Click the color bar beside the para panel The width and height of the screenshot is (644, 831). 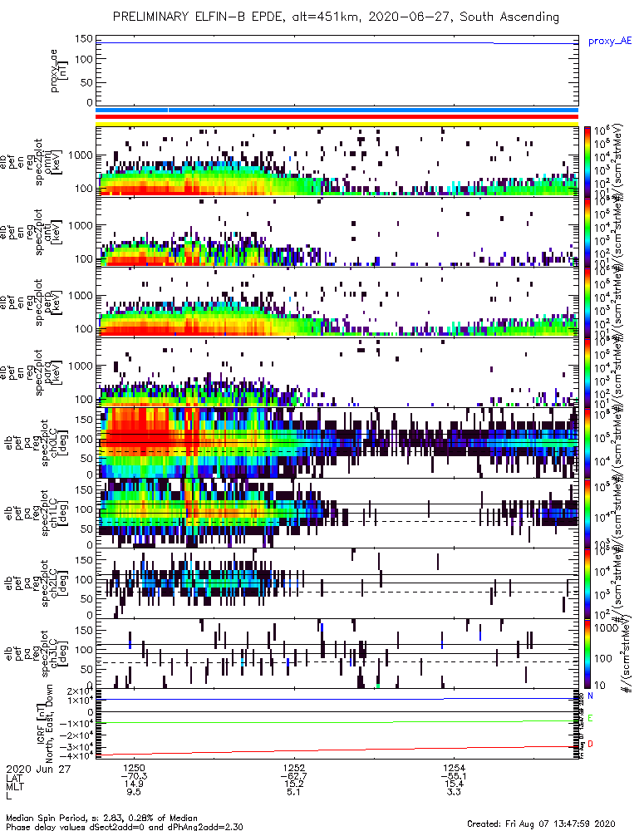(587, 372)
